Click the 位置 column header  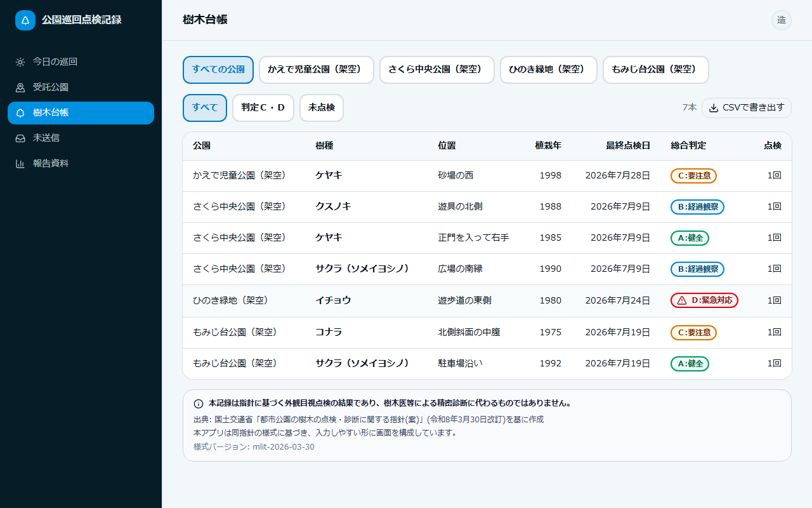447,146
